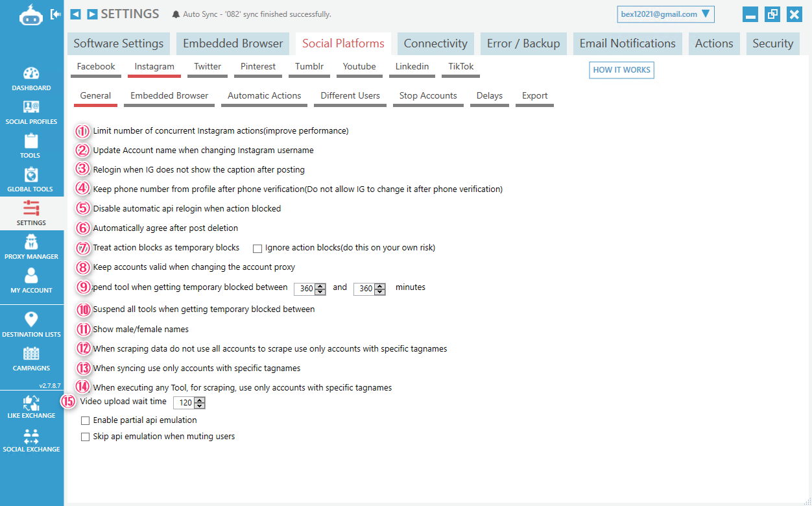Select the TikTok platform tab
Viewport: 812px width, 506px height.
tap(461, 67)
